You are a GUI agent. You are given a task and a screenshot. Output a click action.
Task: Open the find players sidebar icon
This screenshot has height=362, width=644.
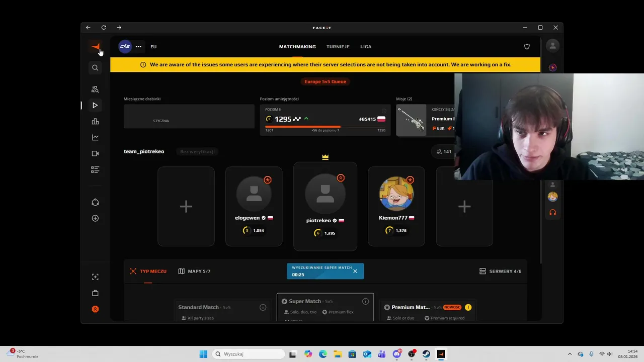tap(95, 89)
